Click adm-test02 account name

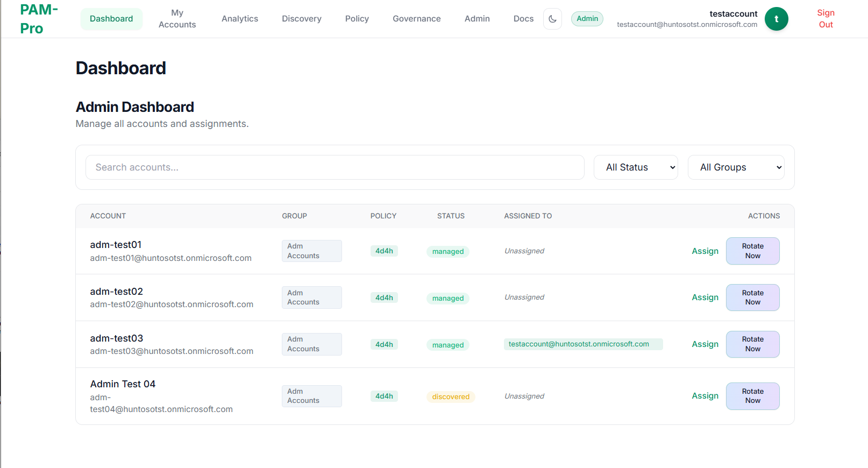pyautogui.click(x=117, y=292)
